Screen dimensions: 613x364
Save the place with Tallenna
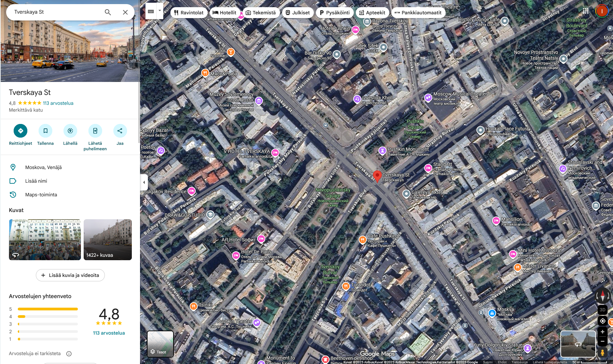(x=45, y=135)
